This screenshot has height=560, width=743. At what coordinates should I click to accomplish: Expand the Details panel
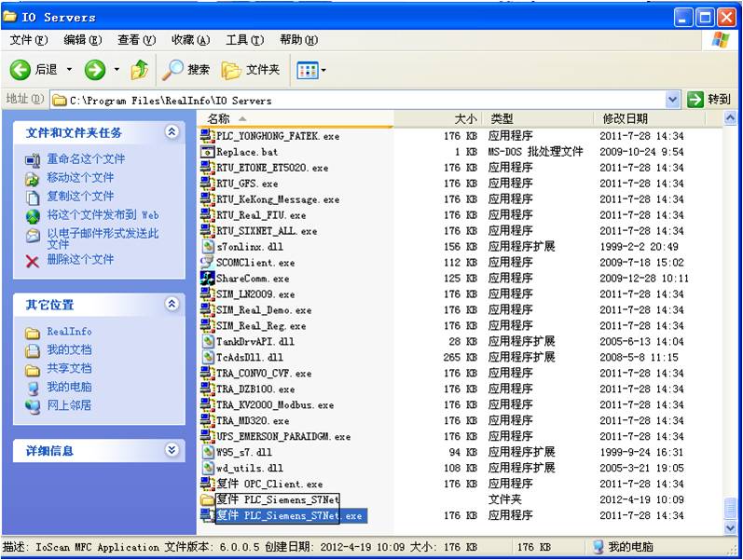pos(172,450)
